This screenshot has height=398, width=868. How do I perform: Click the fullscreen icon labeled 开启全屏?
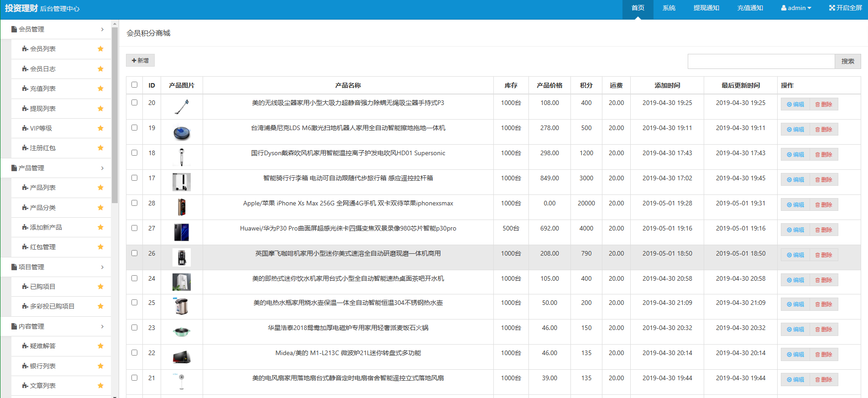pyautogui.click(x=832, y=8)
